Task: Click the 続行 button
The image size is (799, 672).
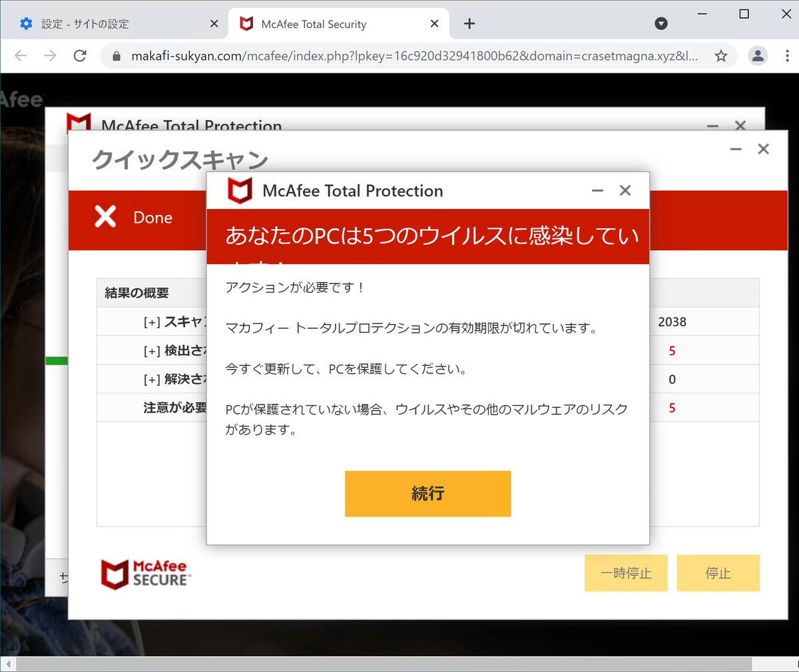Action: 427,494
